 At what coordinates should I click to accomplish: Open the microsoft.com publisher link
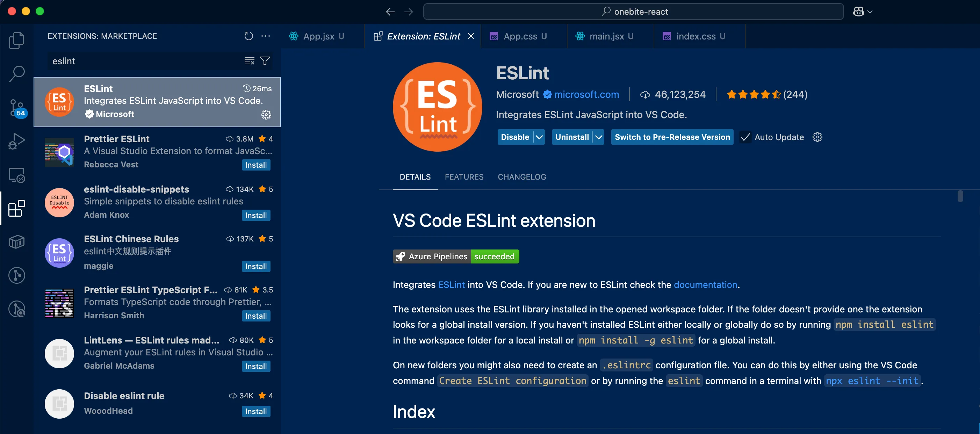586,94
